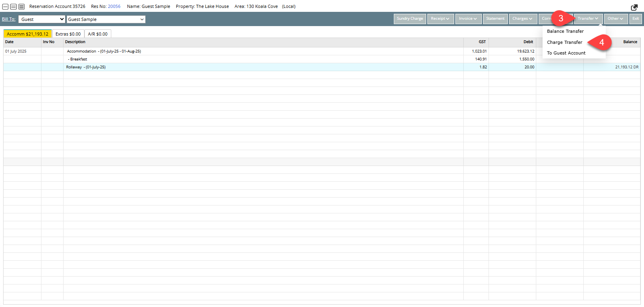Choose To Guest Account from the menu
644x307 pixels.
[x=566, y=53]
